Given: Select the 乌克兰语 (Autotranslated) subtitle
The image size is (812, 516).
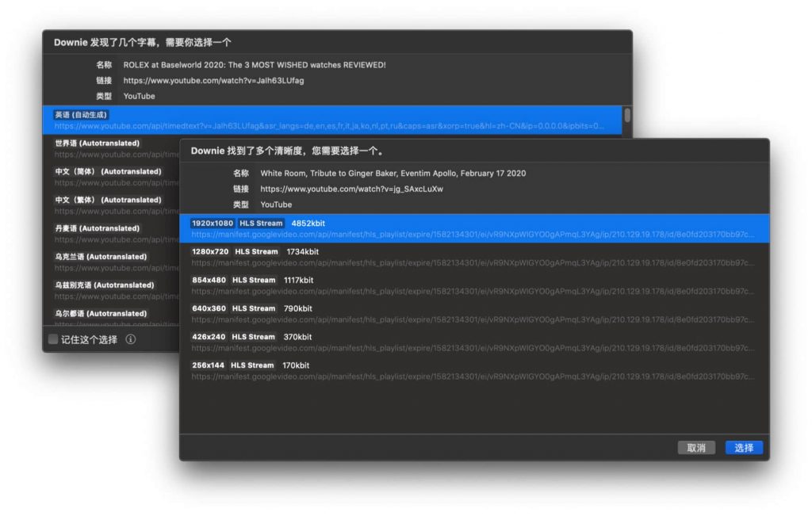Looking at the screenshot, I should (x=111, y=262).
